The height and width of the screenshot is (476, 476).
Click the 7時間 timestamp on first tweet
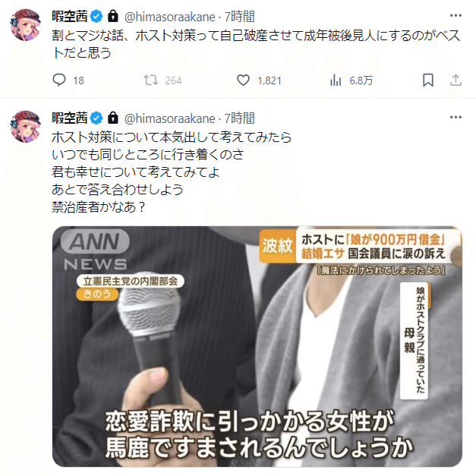239,17
